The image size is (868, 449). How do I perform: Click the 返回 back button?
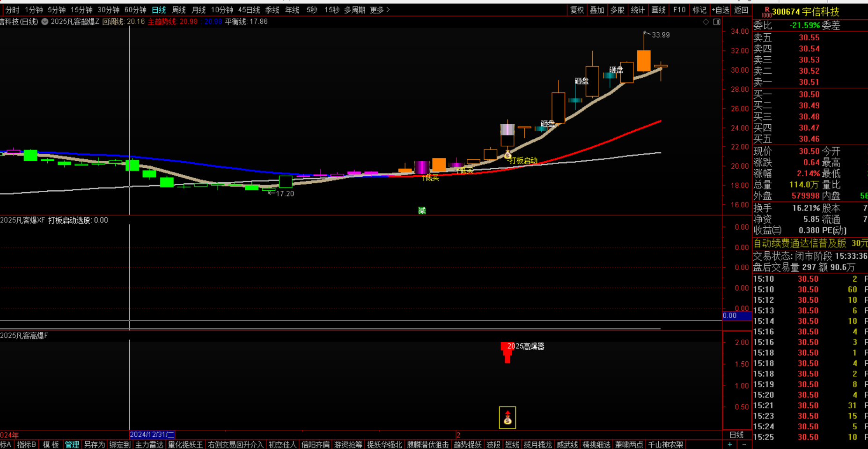pos(741,10)
